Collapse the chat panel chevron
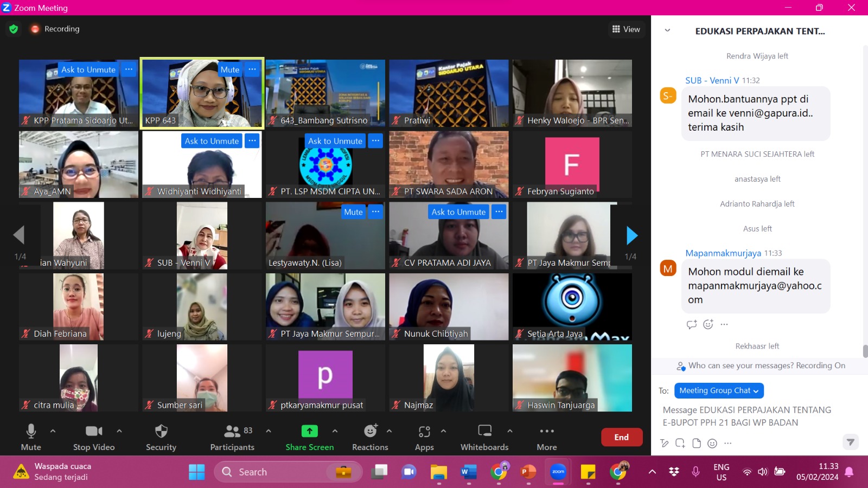 pos(667,31)
